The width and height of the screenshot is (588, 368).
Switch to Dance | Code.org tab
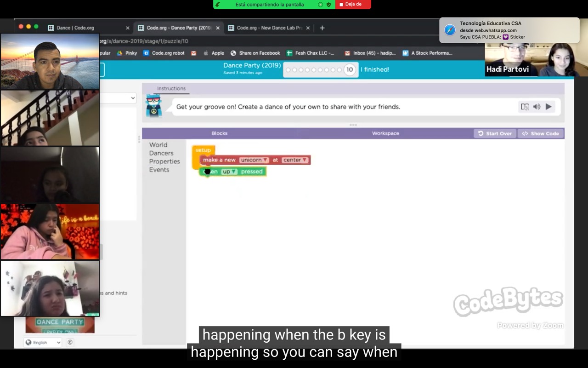pyautogui.click(x=75, y=28)
